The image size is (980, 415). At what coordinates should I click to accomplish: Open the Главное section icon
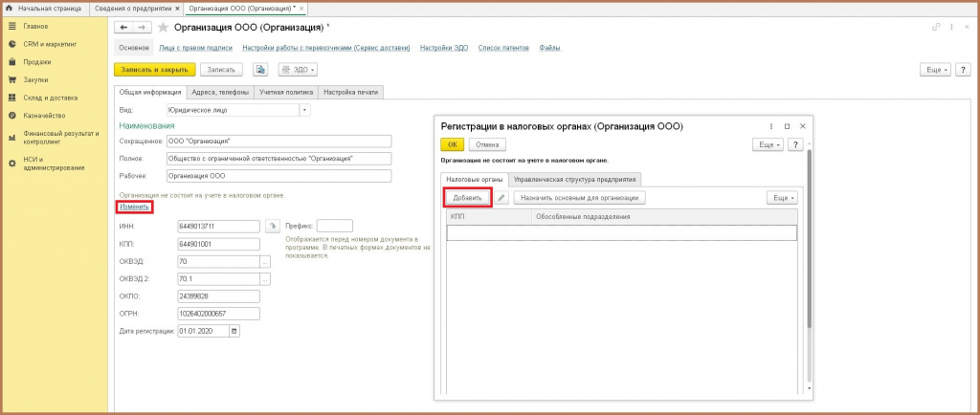click(11, 26)
